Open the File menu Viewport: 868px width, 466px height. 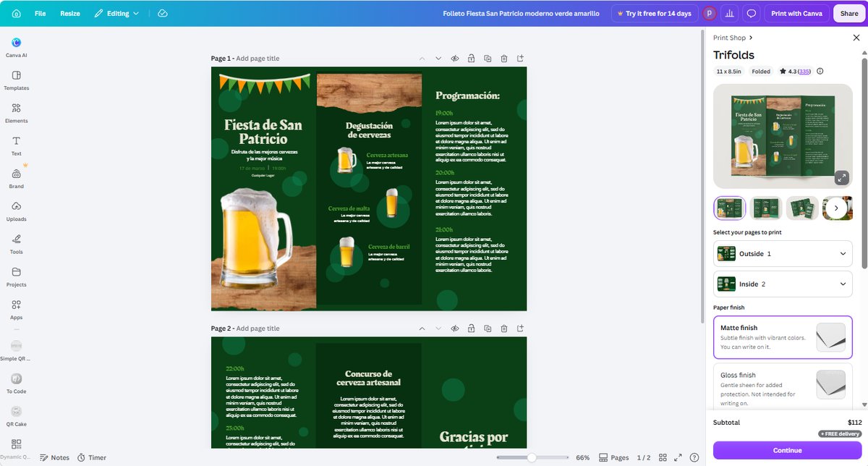point(40,13)
